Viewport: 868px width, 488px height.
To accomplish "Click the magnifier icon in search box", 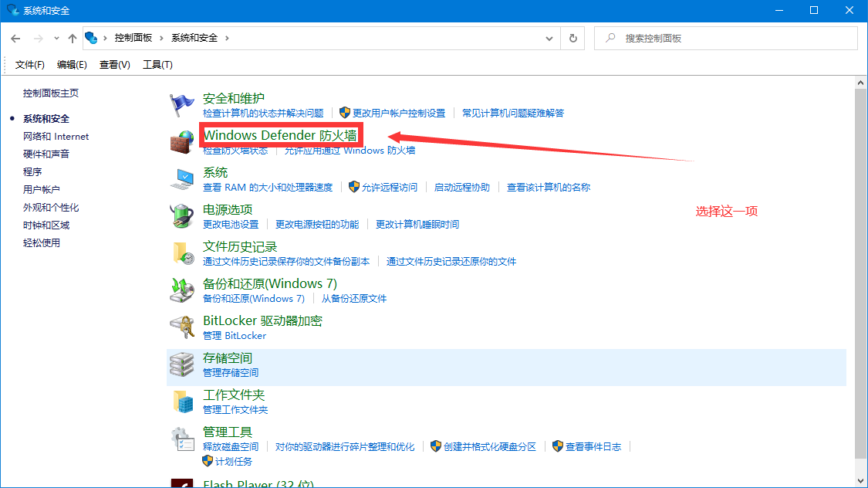I will [x=610, y=38].
